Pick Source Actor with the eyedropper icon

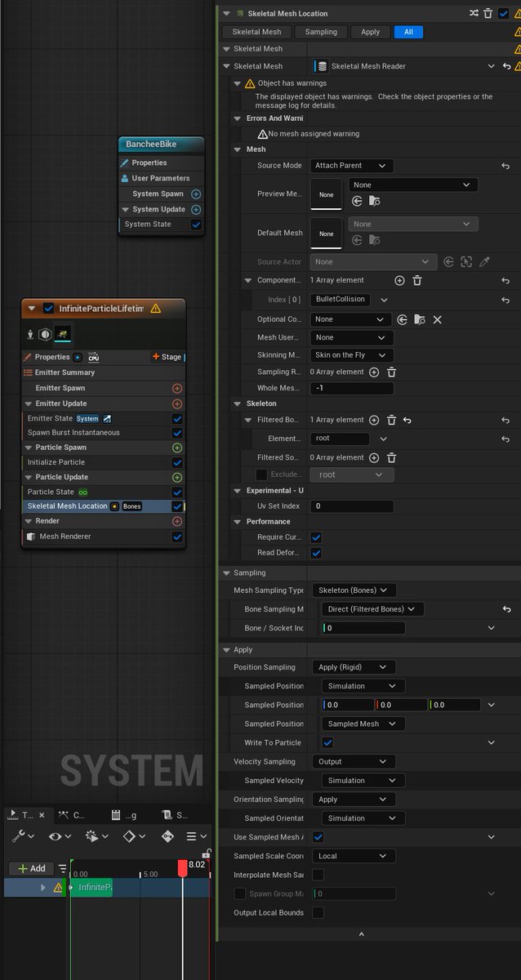click(484, 261)
